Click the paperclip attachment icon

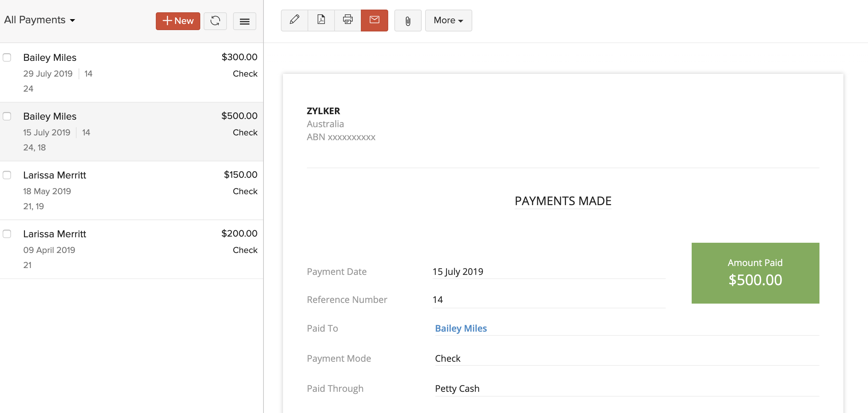point(408,21)
